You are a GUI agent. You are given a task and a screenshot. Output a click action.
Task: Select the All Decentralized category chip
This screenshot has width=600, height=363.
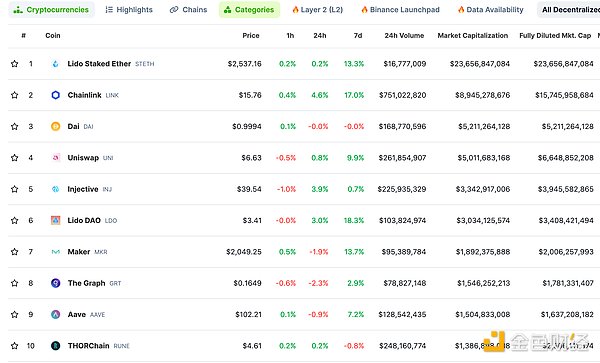[x=569, y=10]
